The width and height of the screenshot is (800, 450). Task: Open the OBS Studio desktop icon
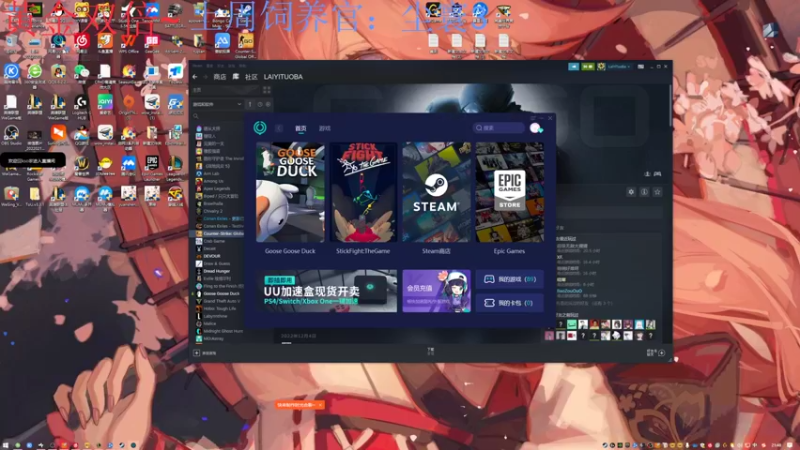pyautogui.click(x=11, y=135)
